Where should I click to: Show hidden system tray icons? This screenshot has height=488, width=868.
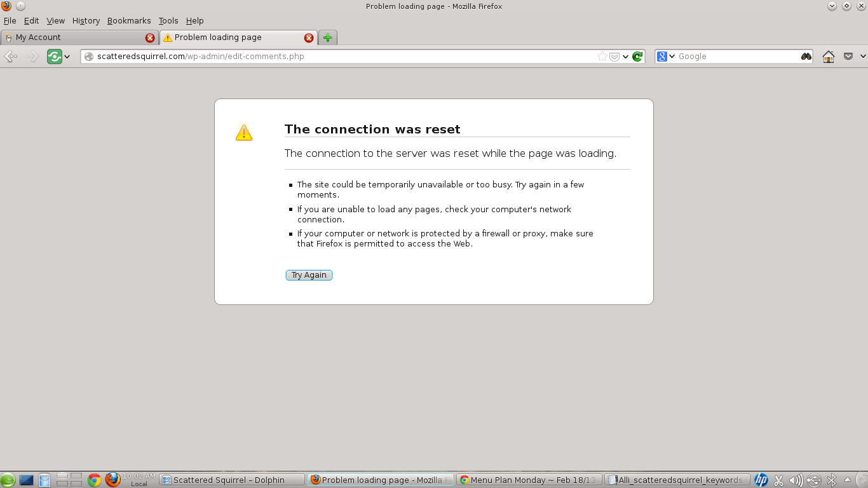[x=847, y=480]
